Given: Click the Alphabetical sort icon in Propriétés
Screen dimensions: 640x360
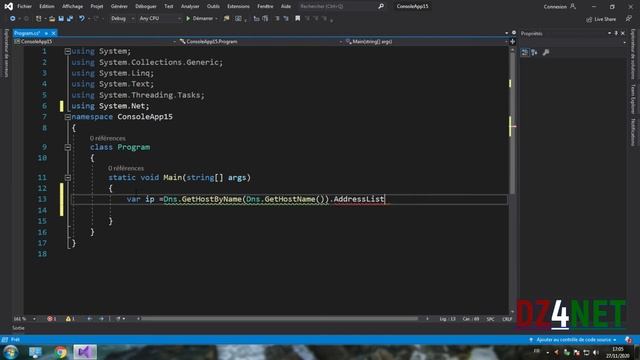Looking at the screenshot, I should 534,53.
